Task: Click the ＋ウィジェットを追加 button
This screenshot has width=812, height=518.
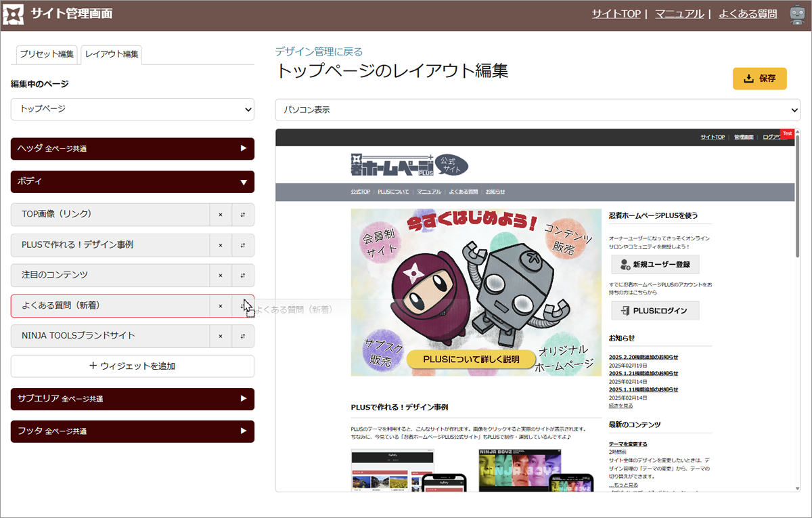Action: tap(133, 366)
